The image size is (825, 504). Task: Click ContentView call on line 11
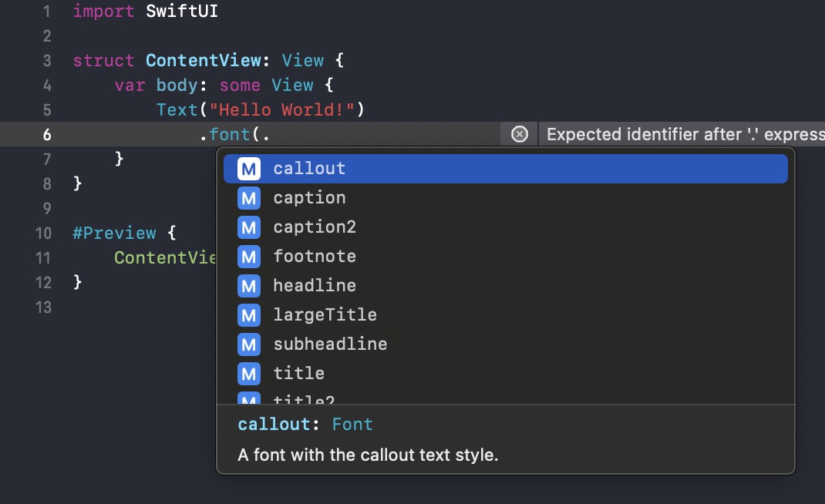165,258
